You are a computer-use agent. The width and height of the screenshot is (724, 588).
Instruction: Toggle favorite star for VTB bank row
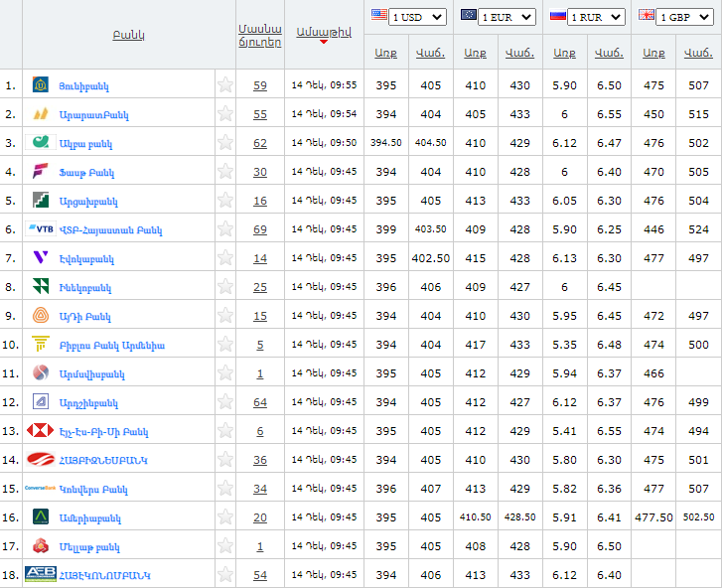pyautogui.click(x=225, y=229)
